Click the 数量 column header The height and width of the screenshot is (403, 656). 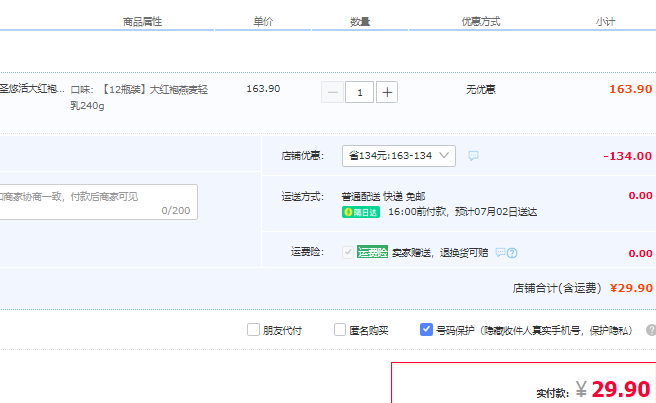click(x=360, y=22)
